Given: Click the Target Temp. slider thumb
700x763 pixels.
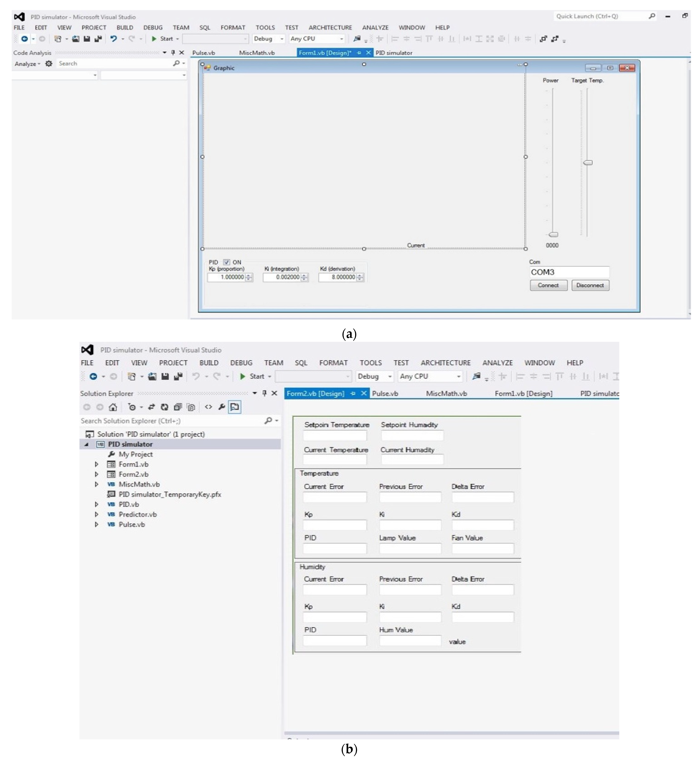Looking at the screenshot, I should tap(588, 163).
